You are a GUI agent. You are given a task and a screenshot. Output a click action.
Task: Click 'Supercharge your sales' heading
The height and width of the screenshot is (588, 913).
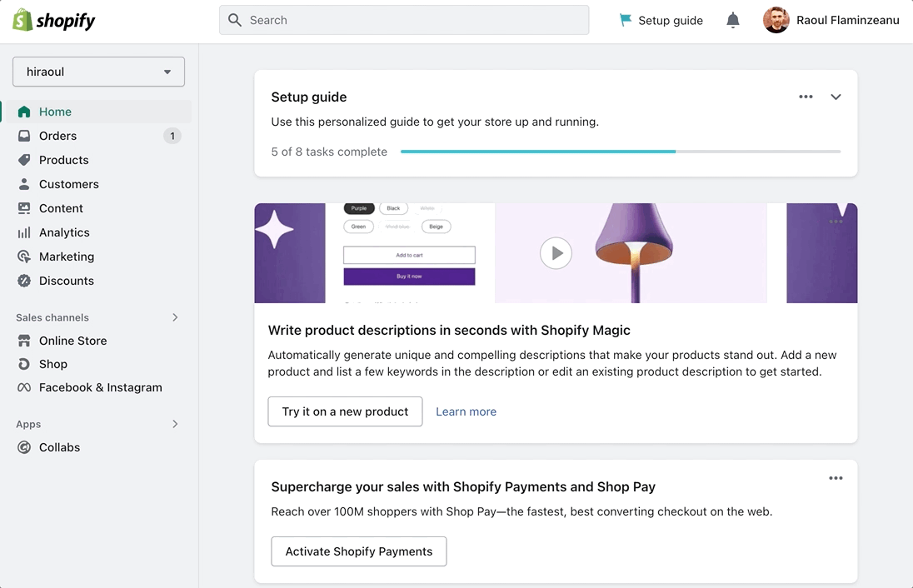coord(463,486)
